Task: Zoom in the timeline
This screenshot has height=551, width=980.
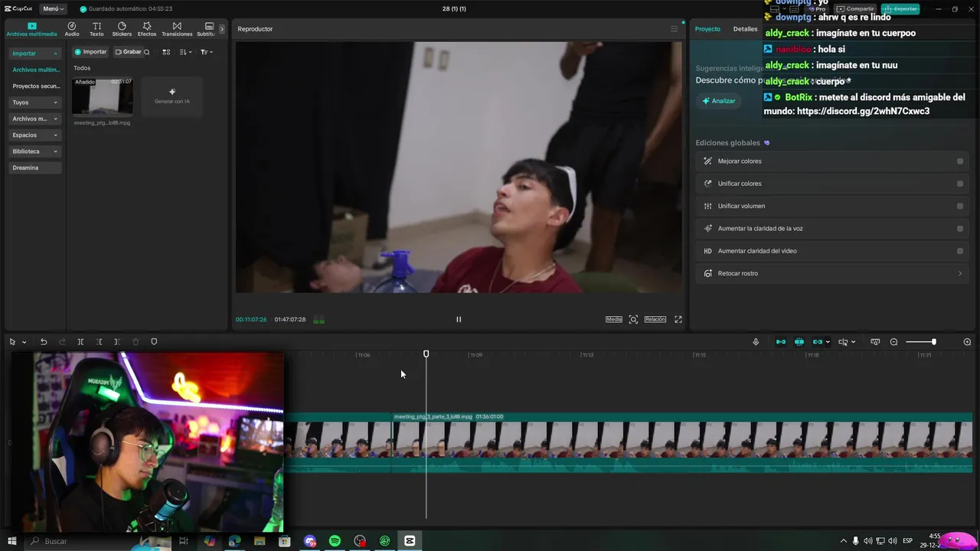Action: click(967, 342)
